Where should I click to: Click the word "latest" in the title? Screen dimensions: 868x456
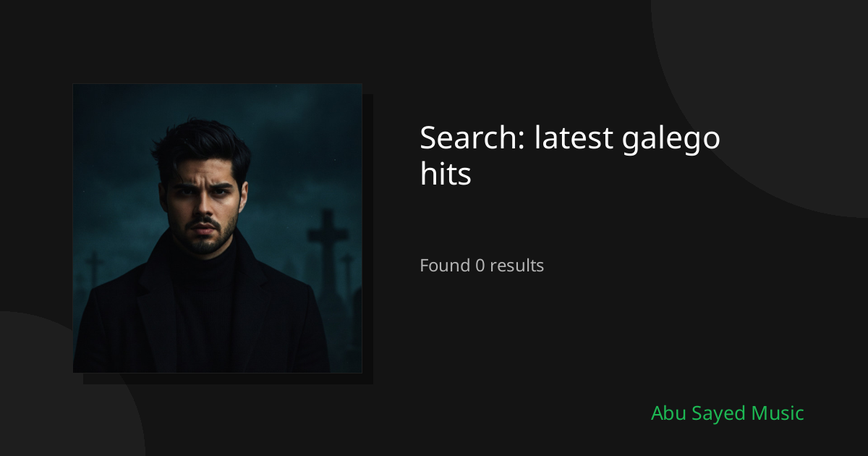point(574,138)
